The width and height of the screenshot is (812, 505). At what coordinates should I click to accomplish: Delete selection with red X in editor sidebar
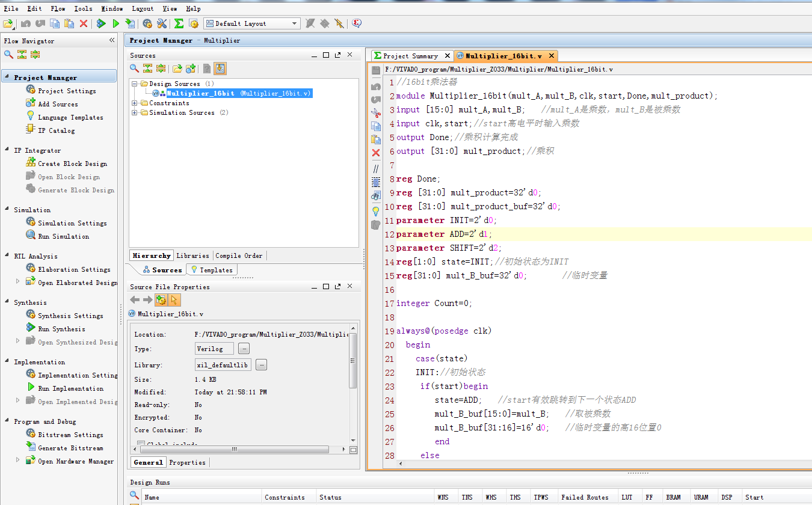(376, 153)
